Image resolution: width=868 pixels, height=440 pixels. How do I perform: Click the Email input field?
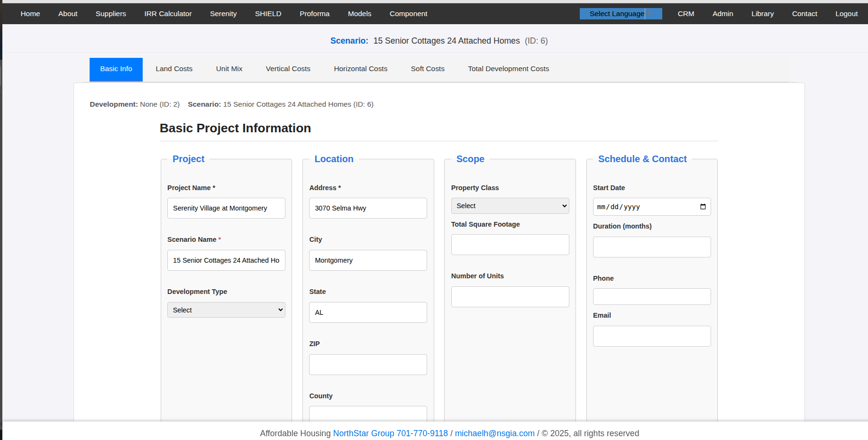click(651, 336)
